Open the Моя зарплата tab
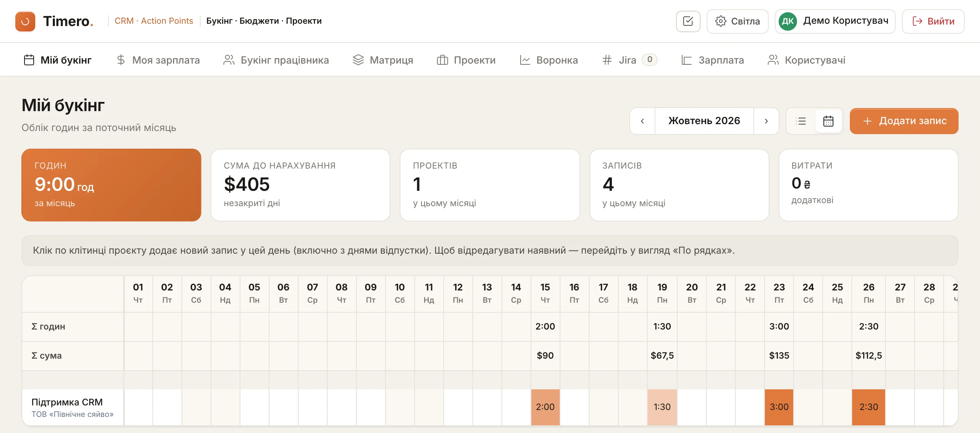The width and height of the screenshot is (980, 433). 158,60
